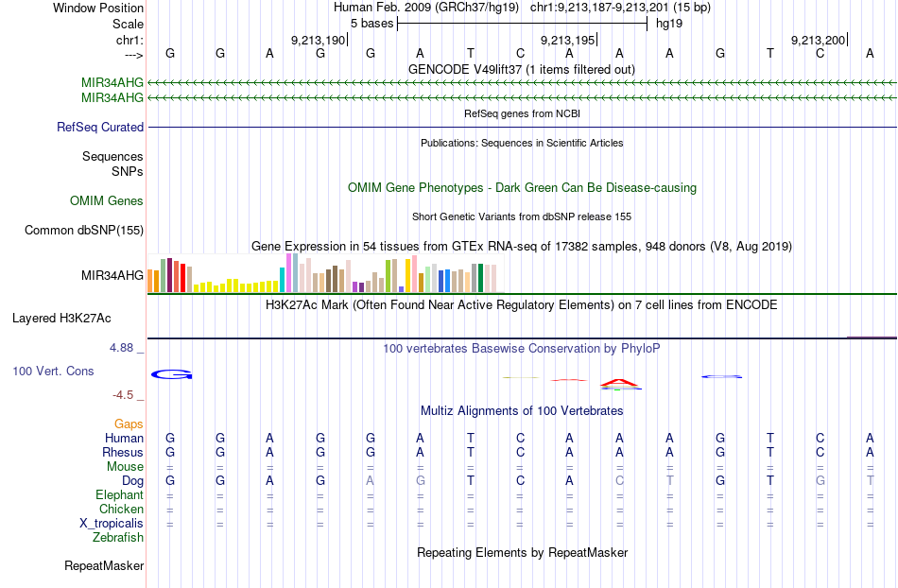
Task: Click the RefSeq Curated blue track line
Action: point(522,127)
